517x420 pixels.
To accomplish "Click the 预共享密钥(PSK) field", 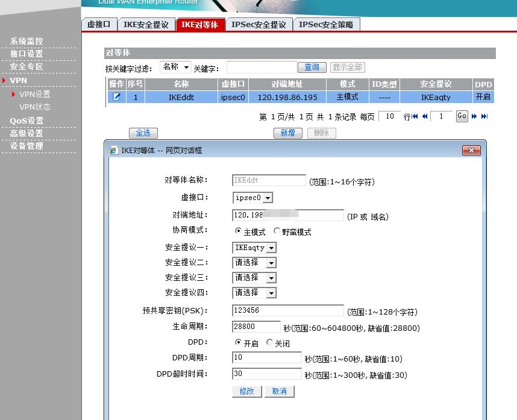I will pyautogui.click(x=288, y=310).
